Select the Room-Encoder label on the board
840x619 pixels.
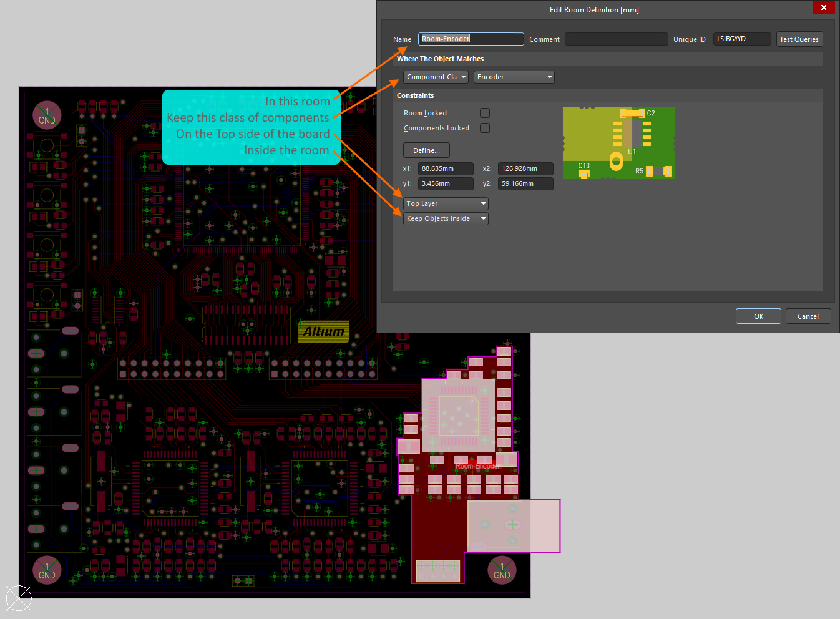(x=477, y=466)
